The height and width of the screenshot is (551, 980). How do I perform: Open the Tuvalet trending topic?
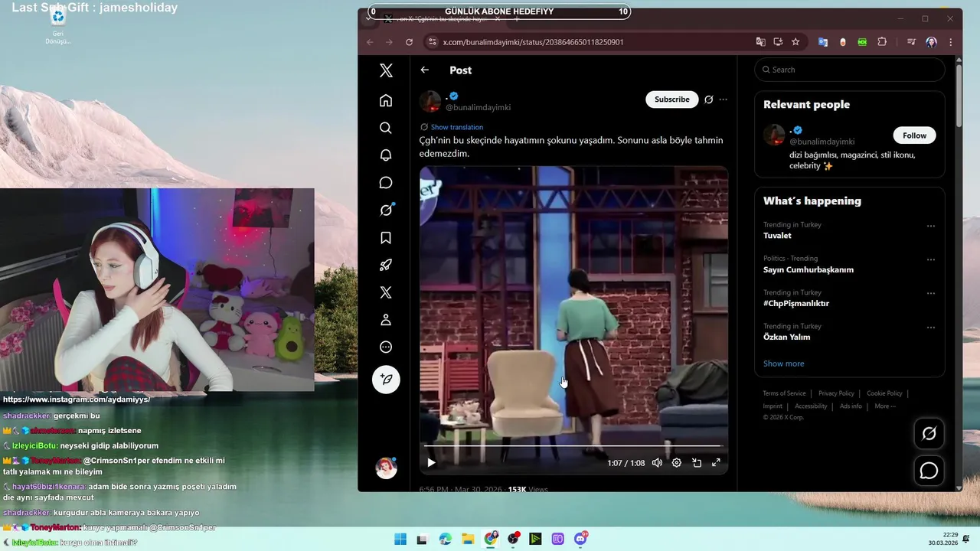[777, 236]
